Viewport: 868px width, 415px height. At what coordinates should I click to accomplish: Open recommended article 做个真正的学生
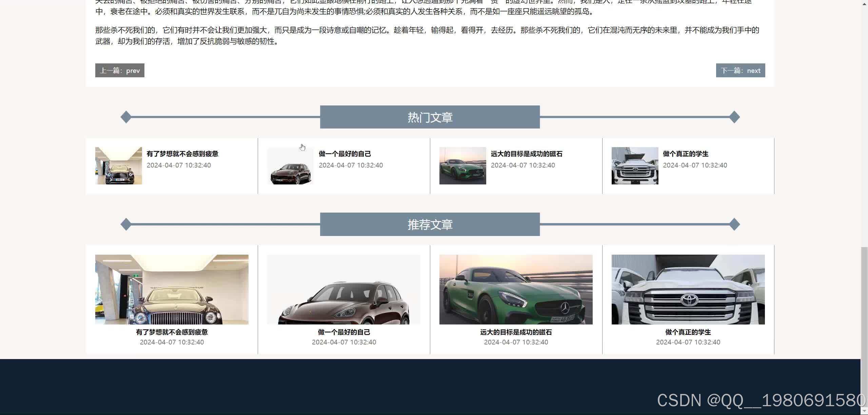(x=688, y=332)
